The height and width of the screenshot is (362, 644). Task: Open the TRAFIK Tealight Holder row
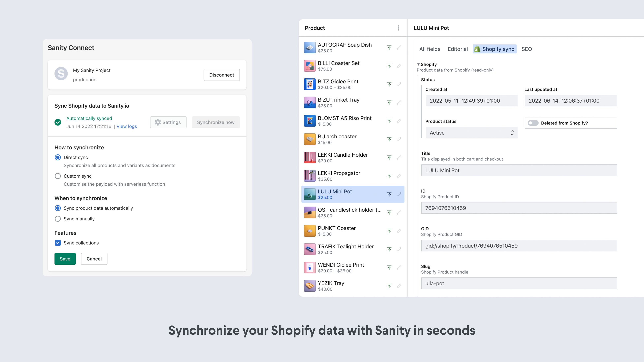(x=353, y=249)
